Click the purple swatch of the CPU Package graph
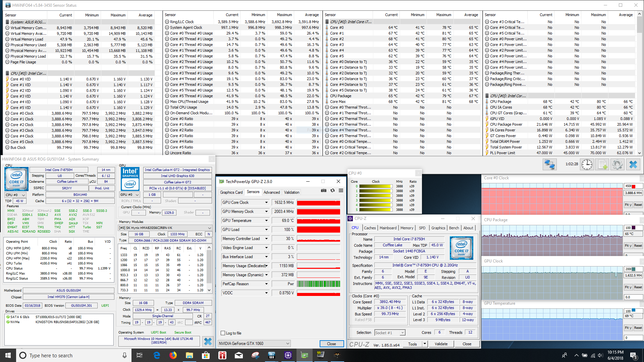 pos(634,228)
